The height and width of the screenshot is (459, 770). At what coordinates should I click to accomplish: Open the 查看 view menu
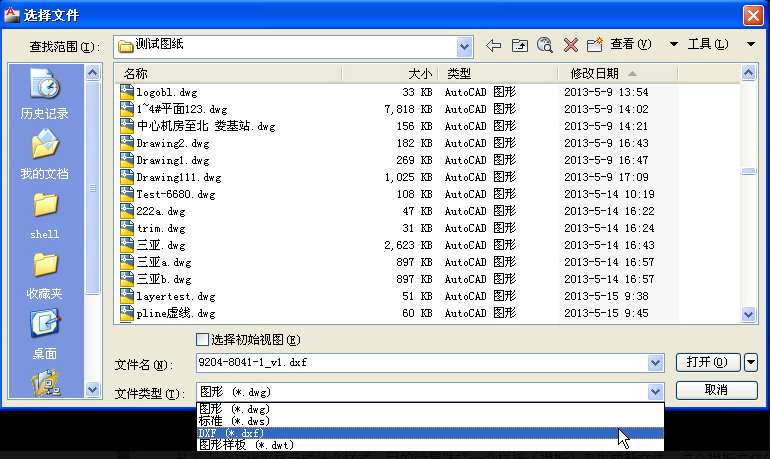click(631, 44)
